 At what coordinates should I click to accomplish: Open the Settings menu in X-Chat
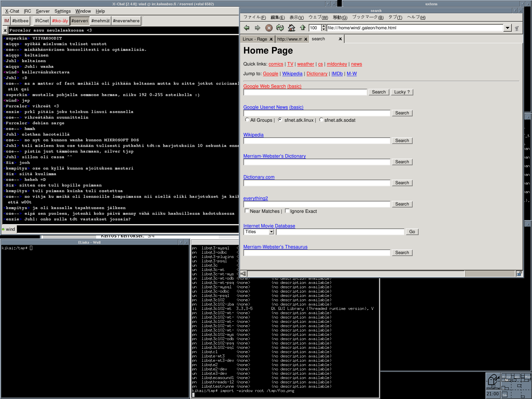click(x=63, y=11)
